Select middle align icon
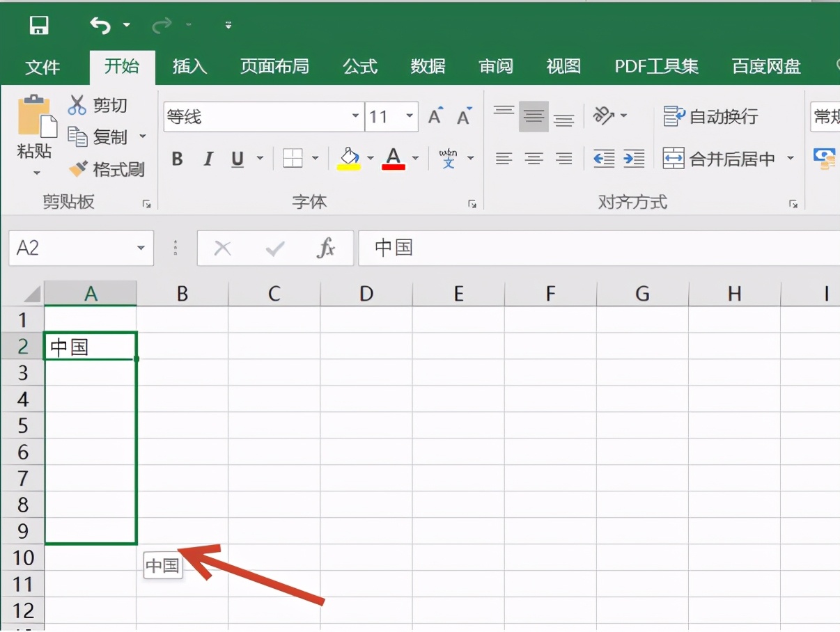This screenshot has height=632, width=840. tap(534, 116)
